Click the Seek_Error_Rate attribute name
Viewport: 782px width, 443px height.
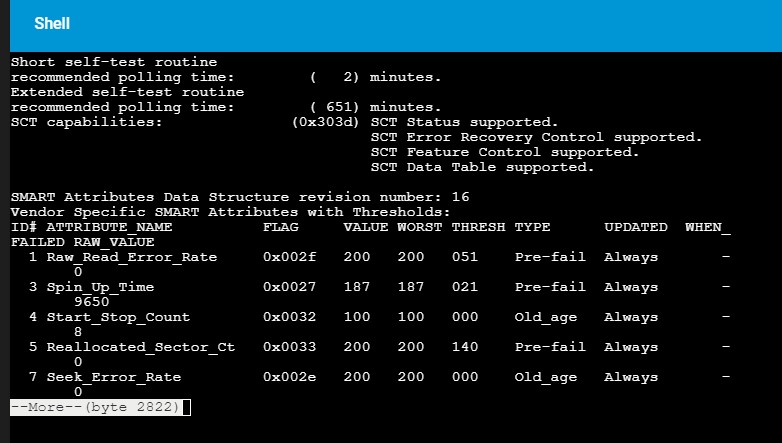pos(114,377)
